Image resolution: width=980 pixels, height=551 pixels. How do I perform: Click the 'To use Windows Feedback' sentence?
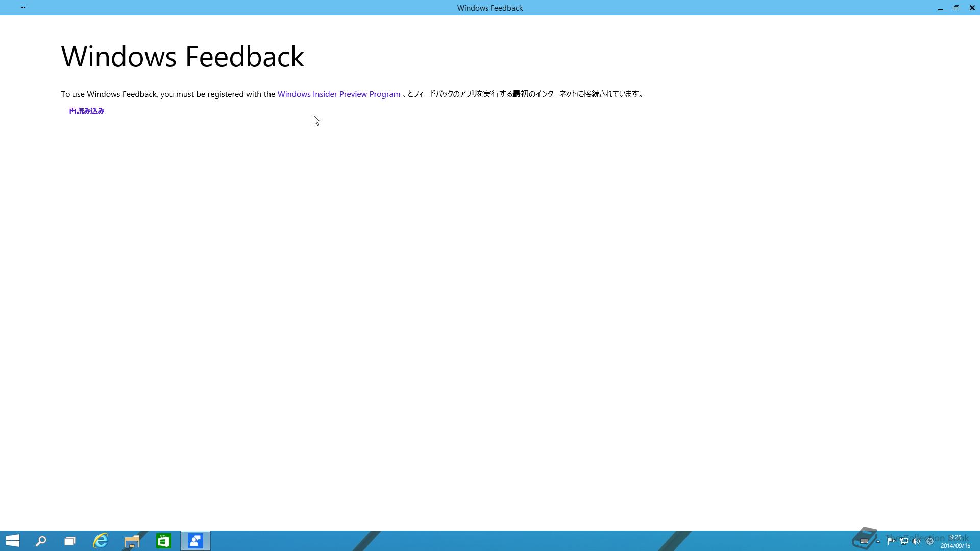(x=352, y=94)
